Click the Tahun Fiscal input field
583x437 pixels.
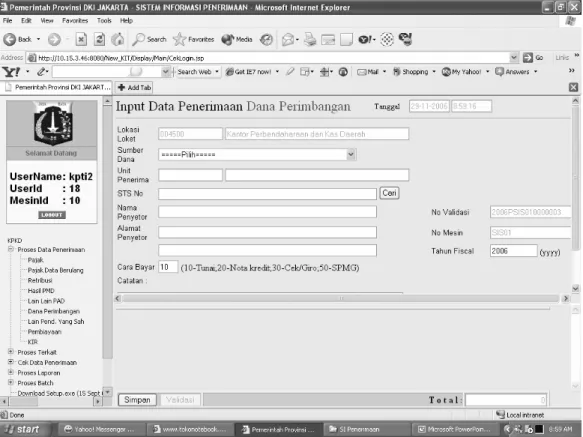point(513,251)
